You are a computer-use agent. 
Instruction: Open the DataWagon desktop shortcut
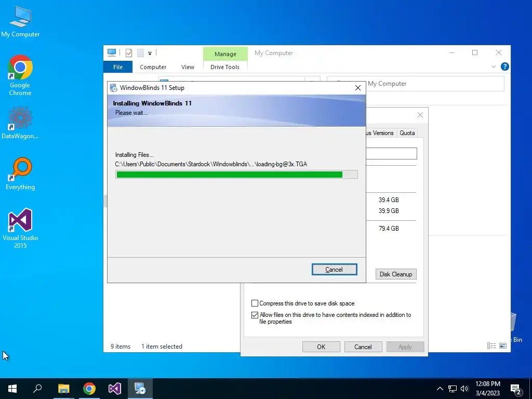pyautogui.click(x=20, y=123)
